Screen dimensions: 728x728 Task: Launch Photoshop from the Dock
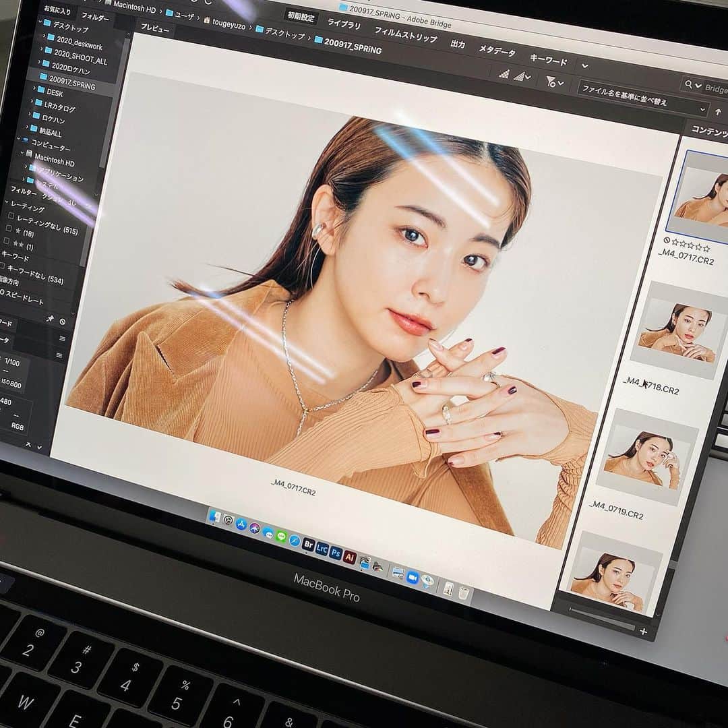tap(336, 553)
